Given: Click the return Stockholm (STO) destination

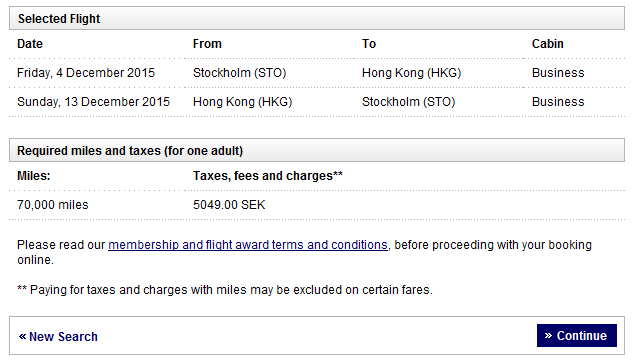Looking at the screenshot, I should (x=408, y=102).
